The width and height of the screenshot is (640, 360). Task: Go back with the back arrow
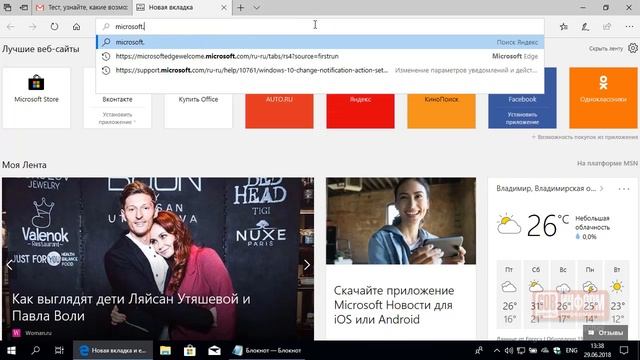11,27
